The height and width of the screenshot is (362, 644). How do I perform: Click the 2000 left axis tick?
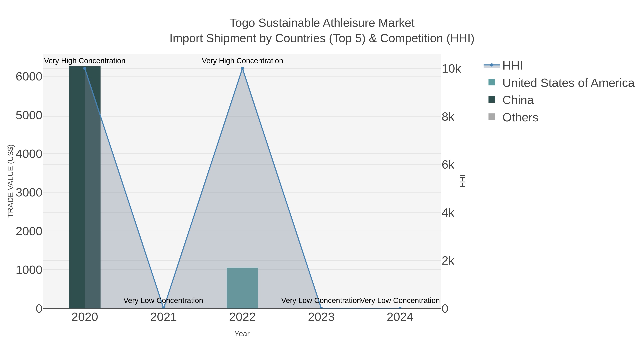point(29,231)
